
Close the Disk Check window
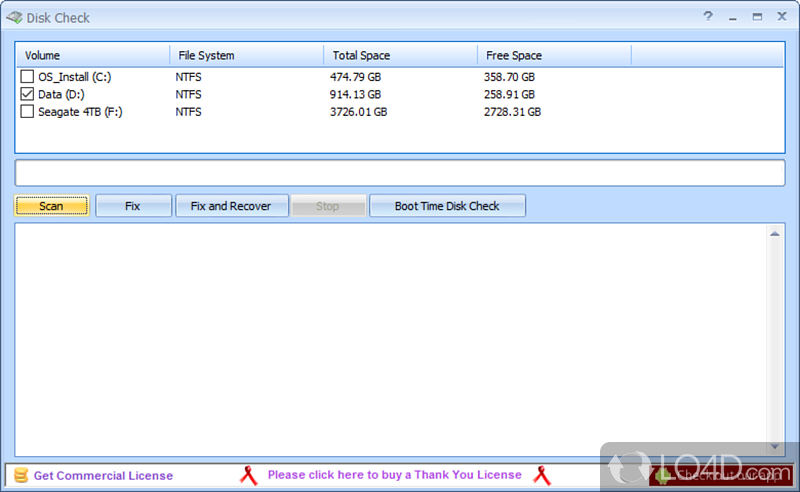tap(782, 16)
